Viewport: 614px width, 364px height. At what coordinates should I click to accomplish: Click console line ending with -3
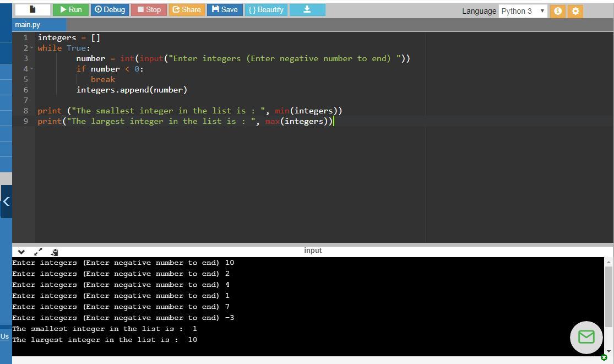point(123,318)
